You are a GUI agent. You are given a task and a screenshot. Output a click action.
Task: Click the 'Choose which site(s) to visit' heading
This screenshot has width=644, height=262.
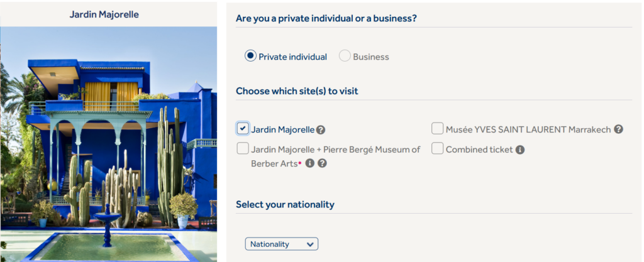pyautogui.click(x=297, y=91)
